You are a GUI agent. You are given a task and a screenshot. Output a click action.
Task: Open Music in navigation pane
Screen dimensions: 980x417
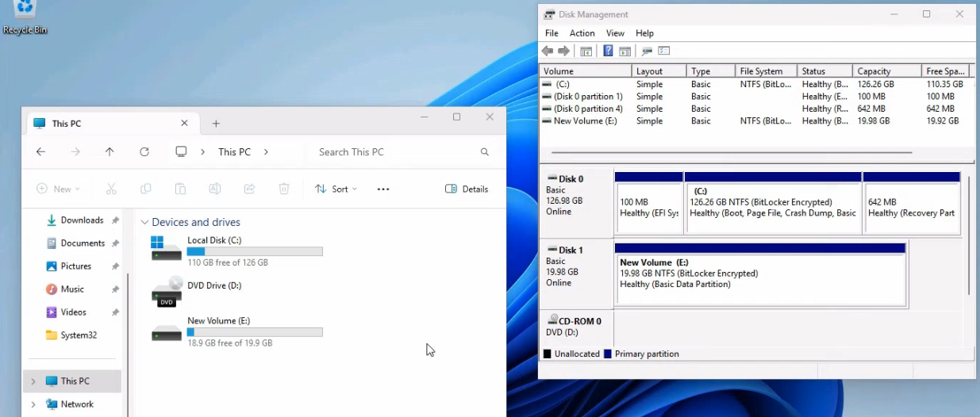tap(72, 289)
